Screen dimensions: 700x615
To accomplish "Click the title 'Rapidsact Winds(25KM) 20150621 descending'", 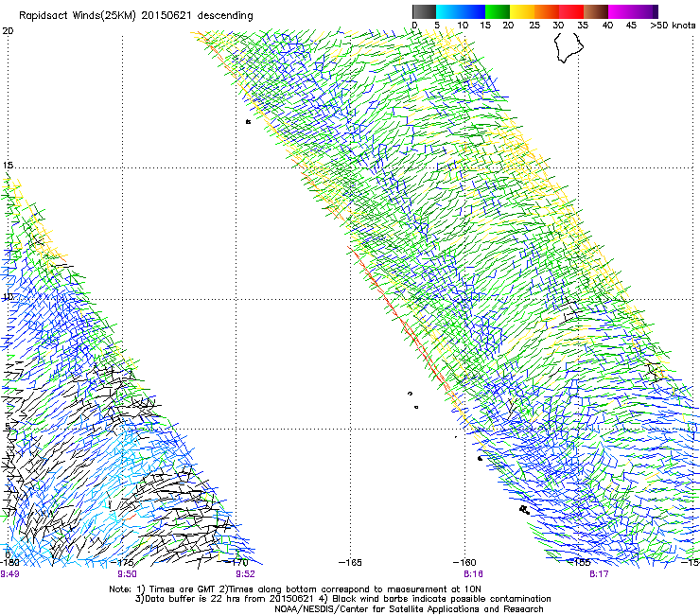I will (x=135, y=16).
